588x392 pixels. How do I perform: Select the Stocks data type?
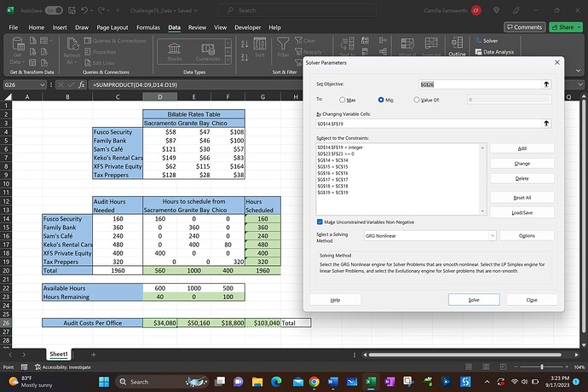175,52
